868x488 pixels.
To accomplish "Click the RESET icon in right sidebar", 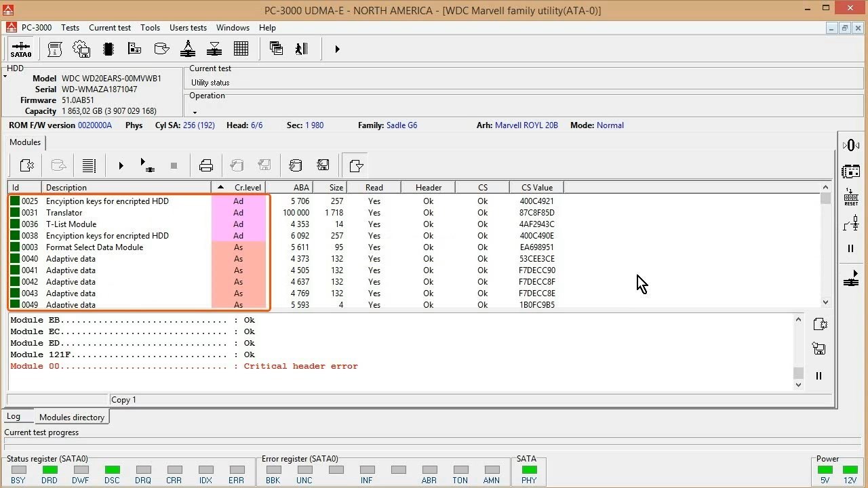I will (851, 197).
